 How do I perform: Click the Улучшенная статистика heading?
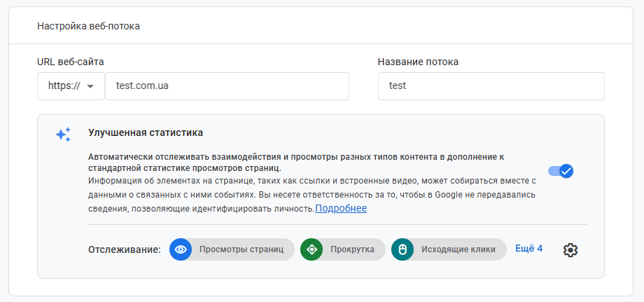tap(146, 132)
